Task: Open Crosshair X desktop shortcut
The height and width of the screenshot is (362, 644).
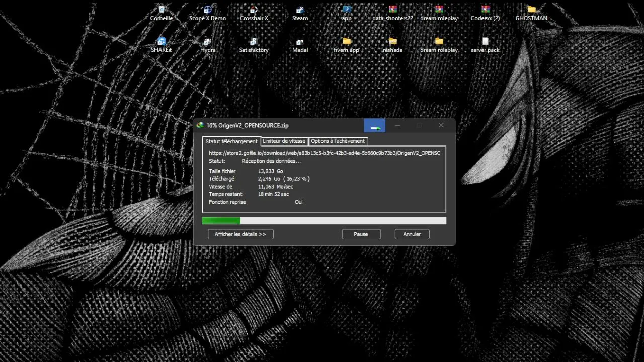Action: pyautogui.click(x=254, y=13)
